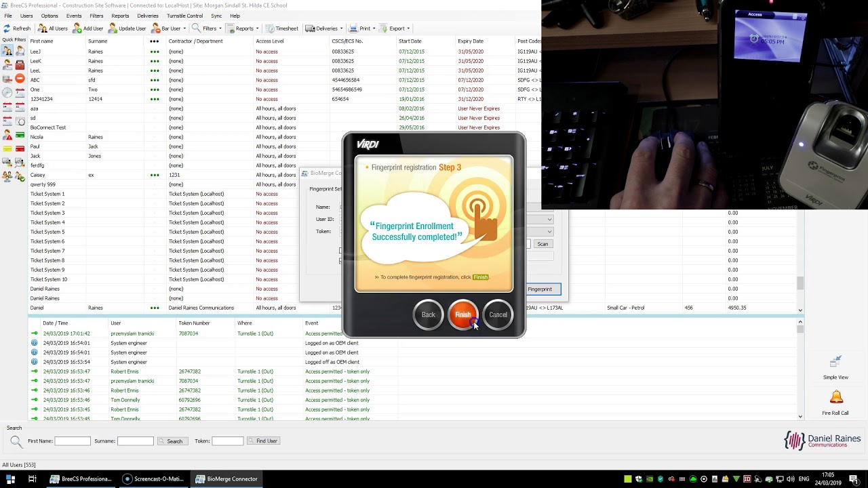The image size is (868, 488).
Task: Open the Windows Start menu
Action: tap(11, 479)
